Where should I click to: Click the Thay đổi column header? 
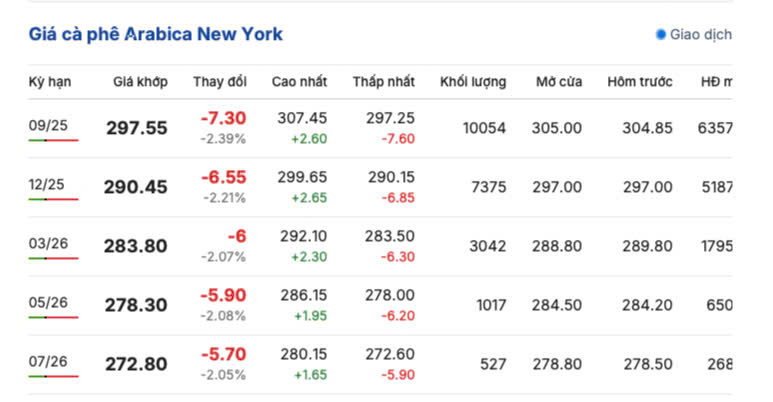click(x=219, y=82)
